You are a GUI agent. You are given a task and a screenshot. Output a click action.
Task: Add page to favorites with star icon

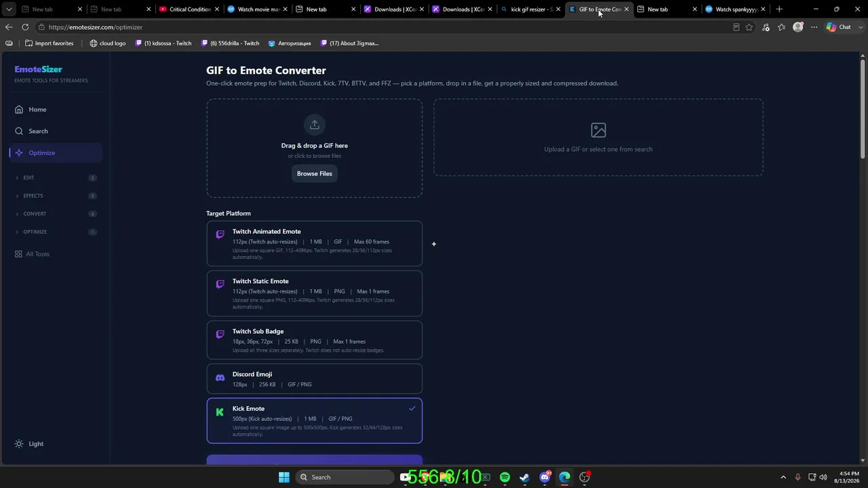[x=749, y=27]
